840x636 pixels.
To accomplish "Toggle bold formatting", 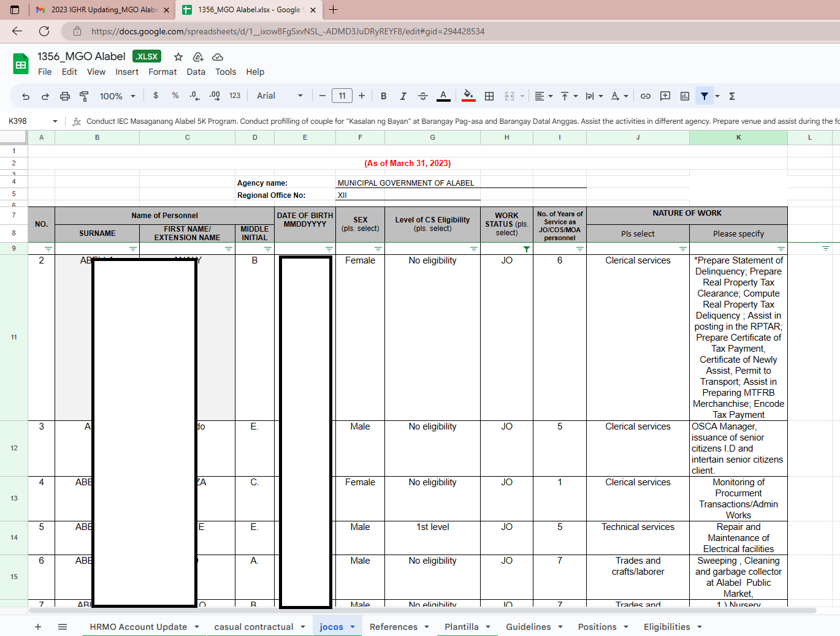I will 384,96.
